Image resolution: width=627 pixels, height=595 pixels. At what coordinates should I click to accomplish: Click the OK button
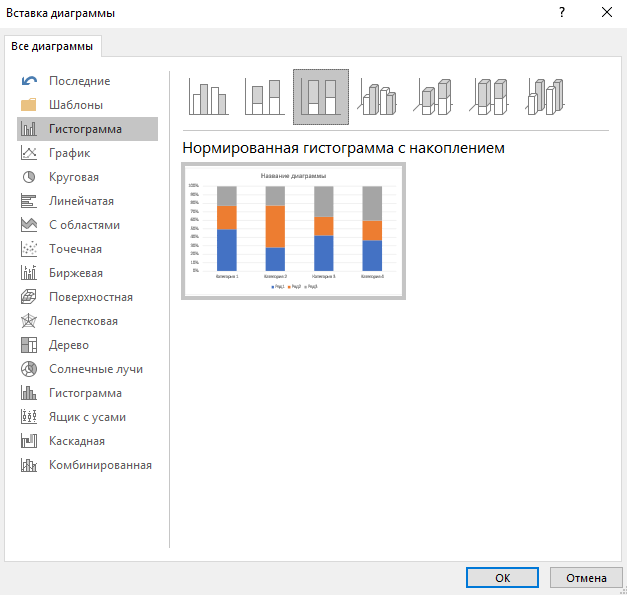(x=503, y=577)
